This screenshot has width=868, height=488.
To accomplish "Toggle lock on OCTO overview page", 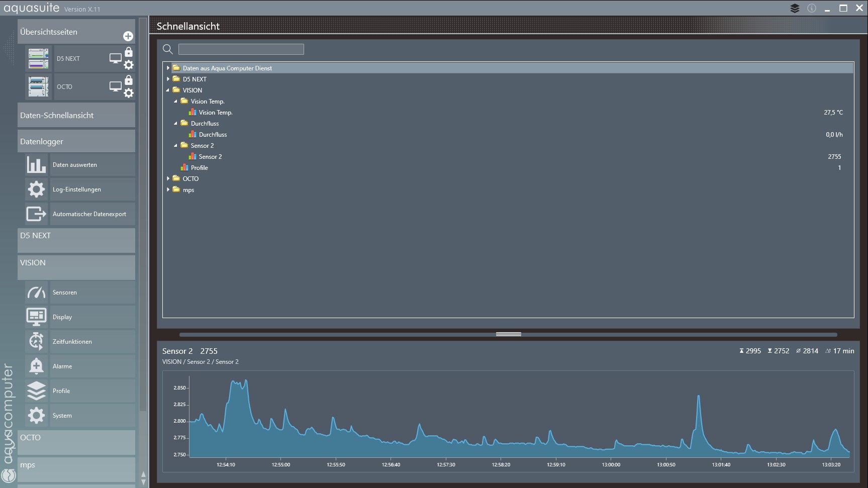I will [x=129, y=80].
